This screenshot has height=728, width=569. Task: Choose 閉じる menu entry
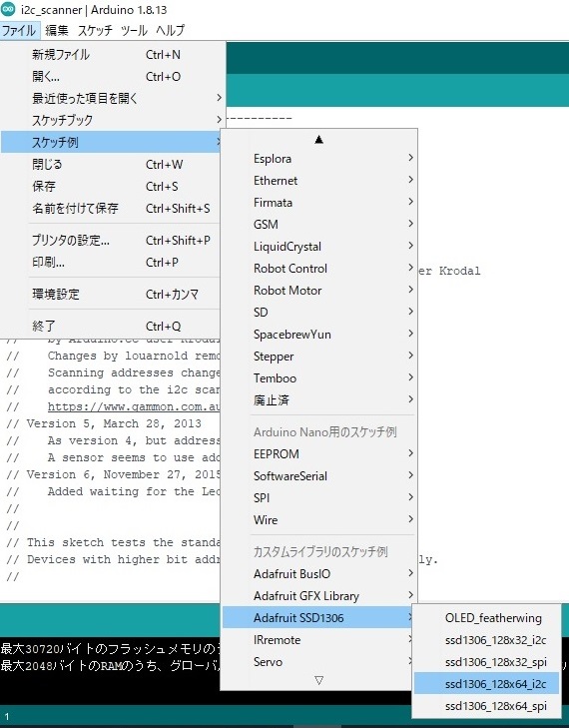click(x=112, y=164)
